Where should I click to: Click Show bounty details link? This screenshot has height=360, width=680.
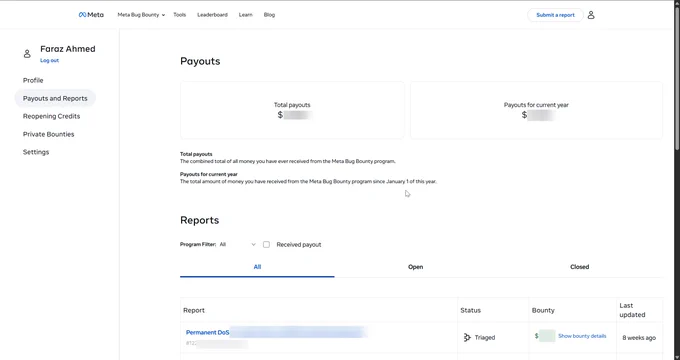pyautogui.click(x=582, y=336)
